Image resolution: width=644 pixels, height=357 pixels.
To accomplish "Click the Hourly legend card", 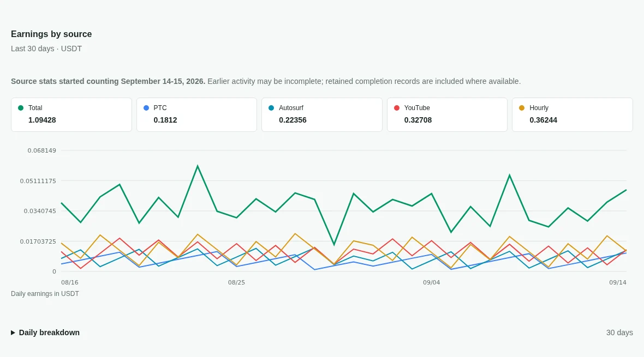I will [x=573, y=115].
